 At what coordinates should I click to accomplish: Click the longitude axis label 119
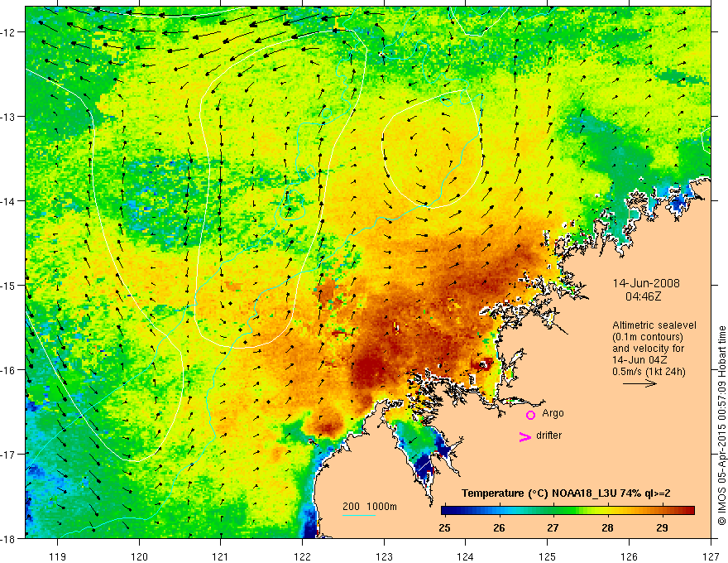[x=58, y=557]
